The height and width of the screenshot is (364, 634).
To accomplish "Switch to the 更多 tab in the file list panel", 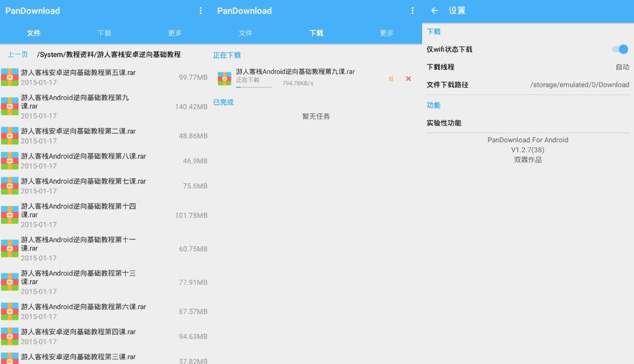I will (175, 33).
